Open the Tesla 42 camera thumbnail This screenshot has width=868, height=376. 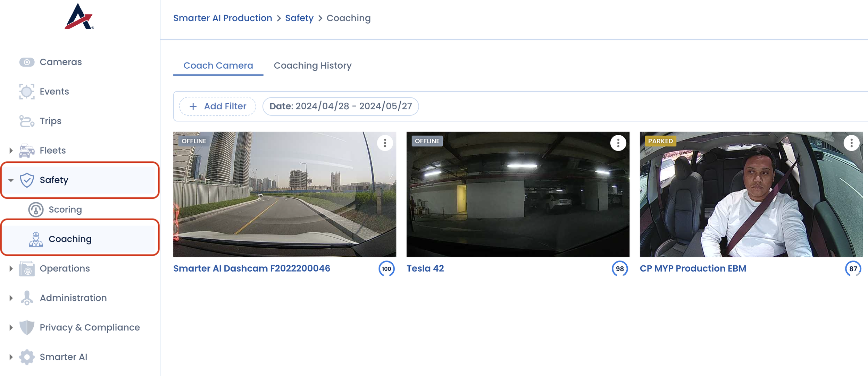pos(518,194)
